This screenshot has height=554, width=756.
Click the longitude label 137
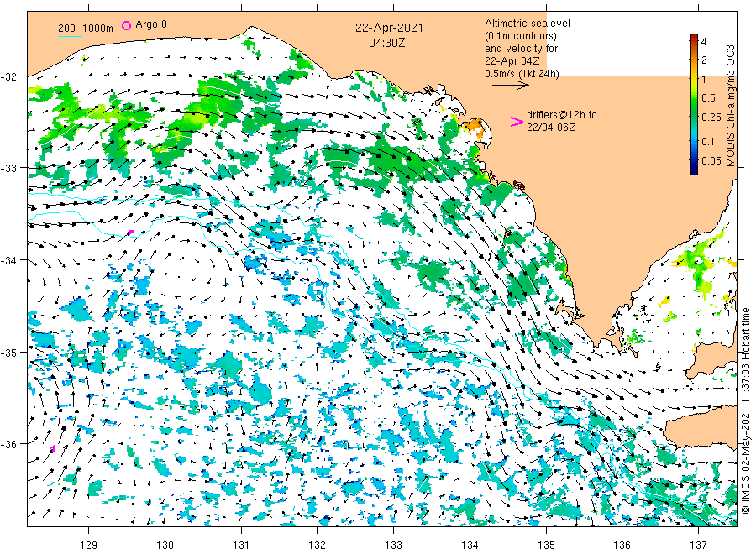pyautogui.click(x=699, y=546)
